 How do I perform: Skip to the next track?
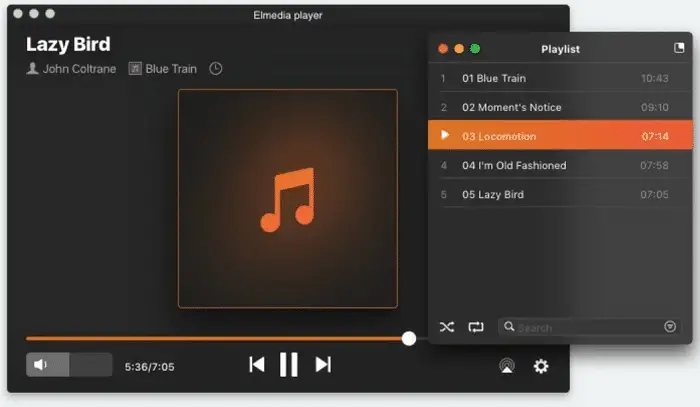pos(323,365)
